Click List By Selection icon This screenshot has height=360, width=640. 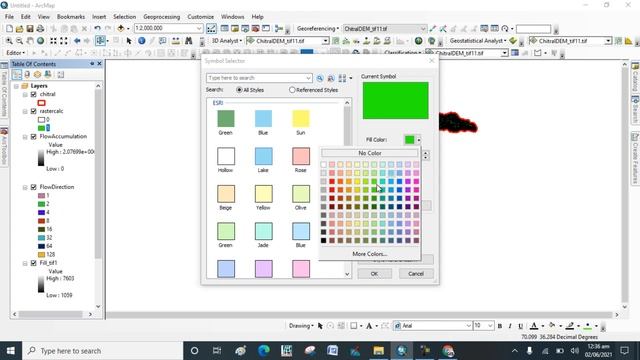48,74
